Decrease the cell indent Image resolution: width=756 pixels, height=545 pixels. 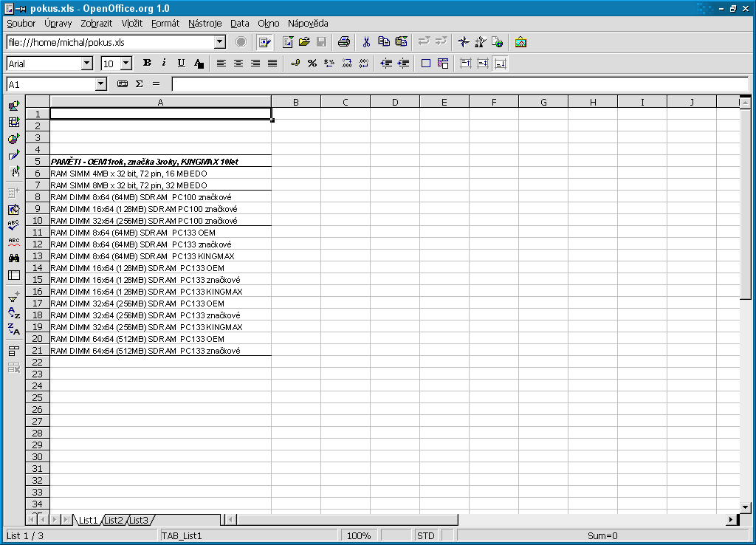386,64
